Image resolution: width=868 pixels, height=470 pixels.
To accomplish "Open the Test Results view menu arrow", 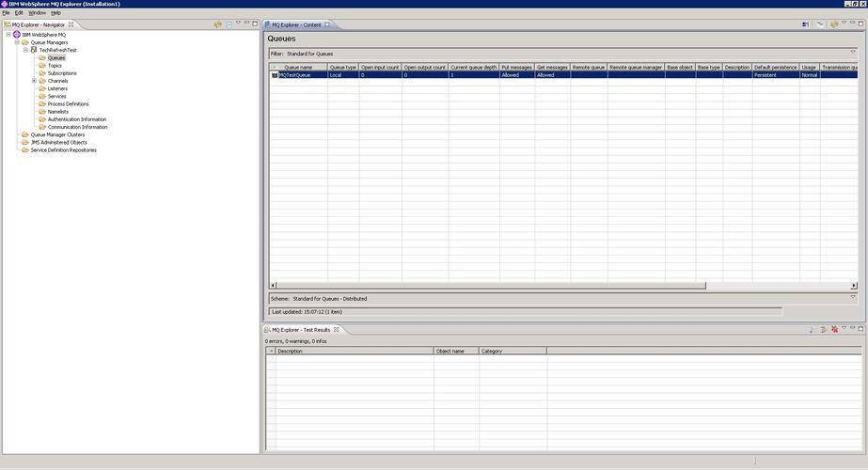I will click(x=844, y=328).
